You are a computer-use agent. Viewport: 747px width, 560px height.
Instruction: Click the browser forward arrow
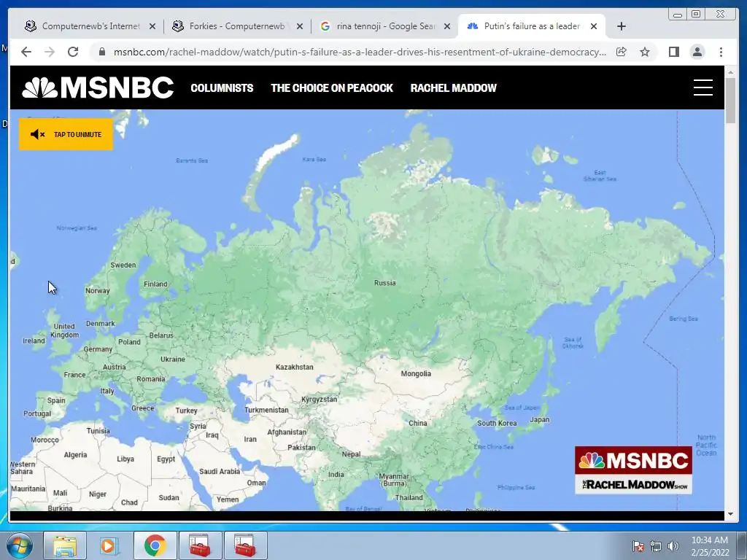(x=50, y=52)
